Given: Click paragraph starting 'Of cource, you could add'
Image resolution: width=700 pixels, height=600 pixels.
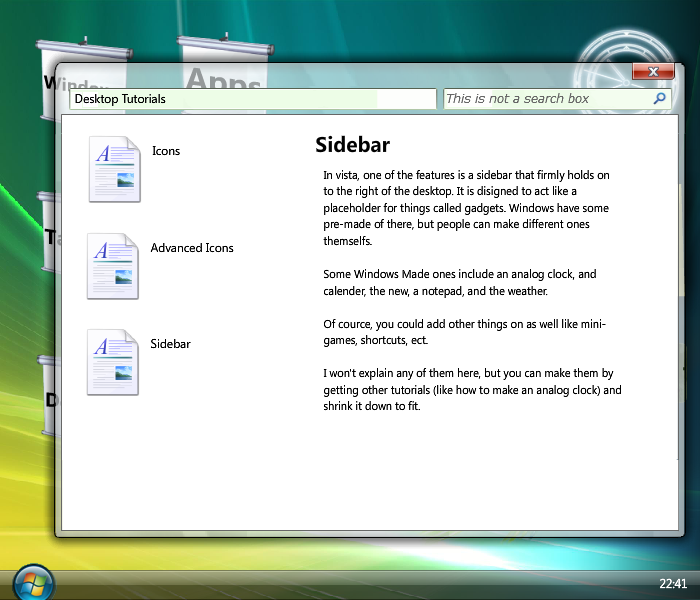Looking at the screenshot, I should (464, 332).
